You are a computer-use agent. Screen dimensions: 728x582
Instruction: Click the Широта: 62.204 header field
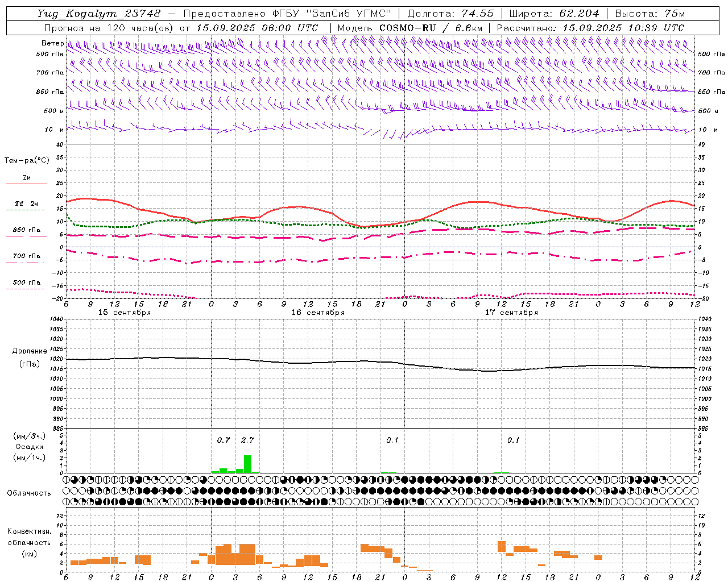point(554,14)
